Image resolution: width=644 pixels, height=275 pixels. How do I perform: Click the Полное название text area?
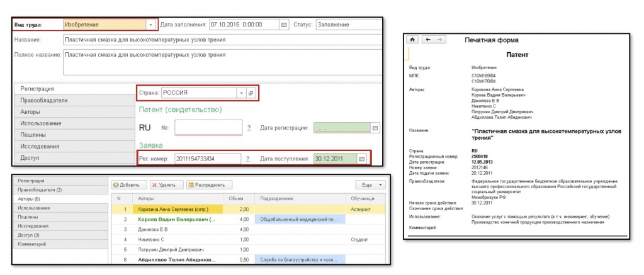[x=222, y=62]
